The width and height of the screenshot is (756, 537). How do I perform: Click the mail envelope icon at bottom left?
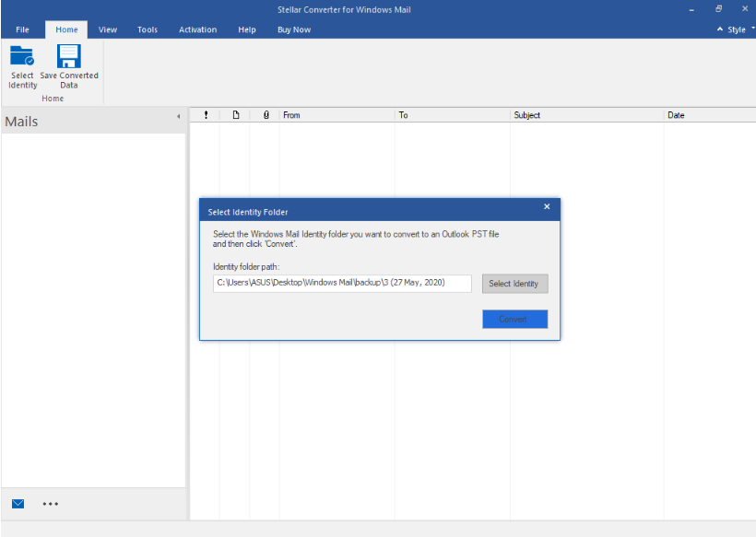(17, 503)
